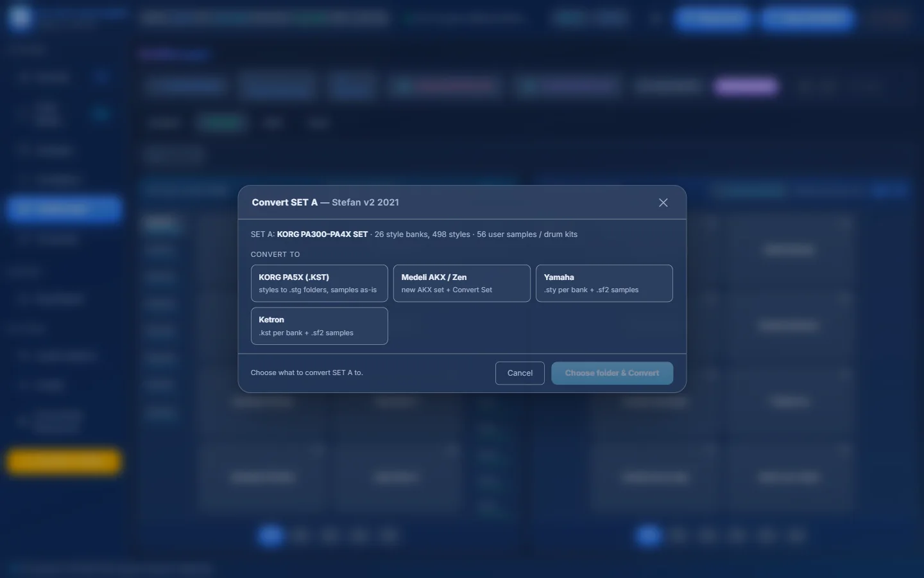
Task: Click the KORG PA300-PA4X SET label
Action: coord(322,234)
